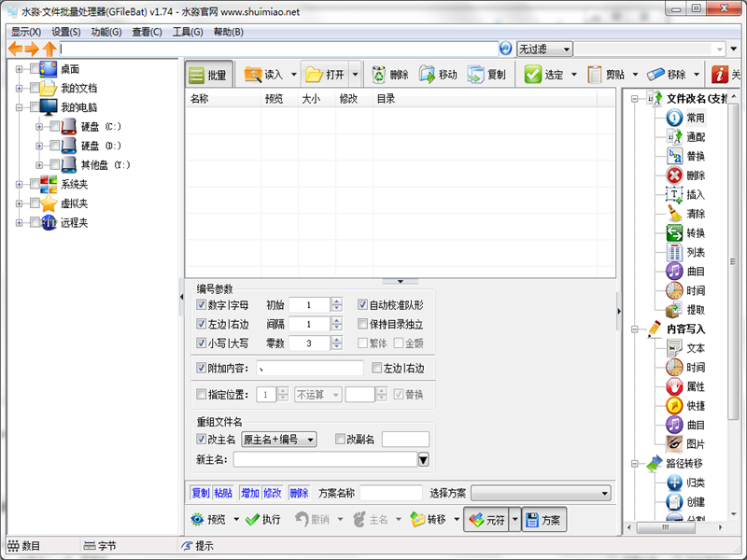Viewport: 747px width, 560px height.
Task: Open 查看(C) menu
Action: point(147,32)
